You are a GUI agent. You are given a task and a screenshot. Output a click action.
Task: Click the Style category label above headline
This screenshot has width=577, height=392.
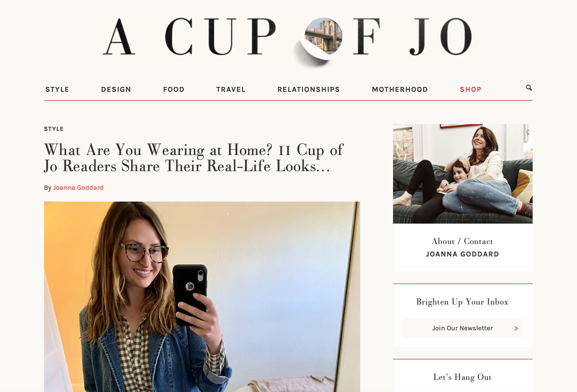point(54,129)
